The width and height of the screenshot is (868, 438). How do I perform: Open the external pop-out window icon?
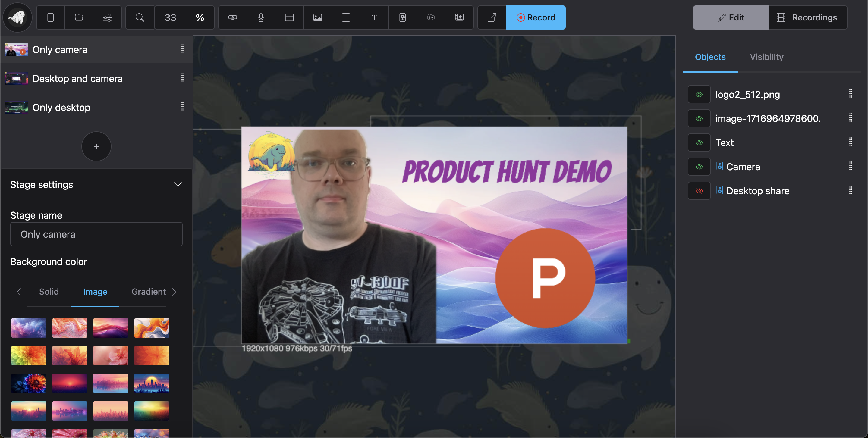click(x=492, y=17)
